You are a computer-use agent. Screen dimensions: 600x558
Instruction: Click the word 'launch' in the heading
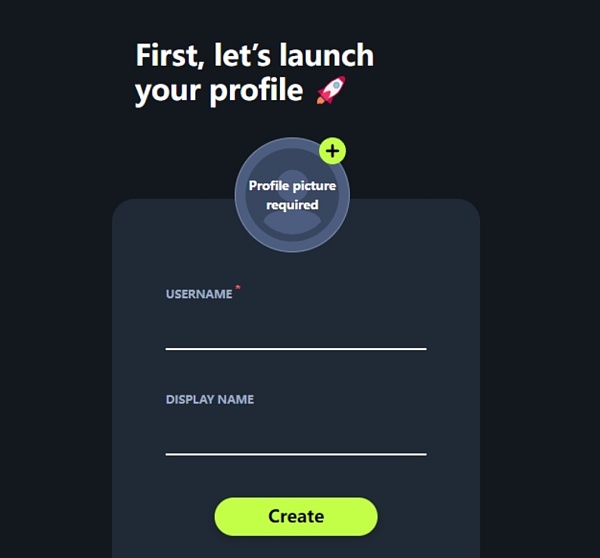(326, 55)
